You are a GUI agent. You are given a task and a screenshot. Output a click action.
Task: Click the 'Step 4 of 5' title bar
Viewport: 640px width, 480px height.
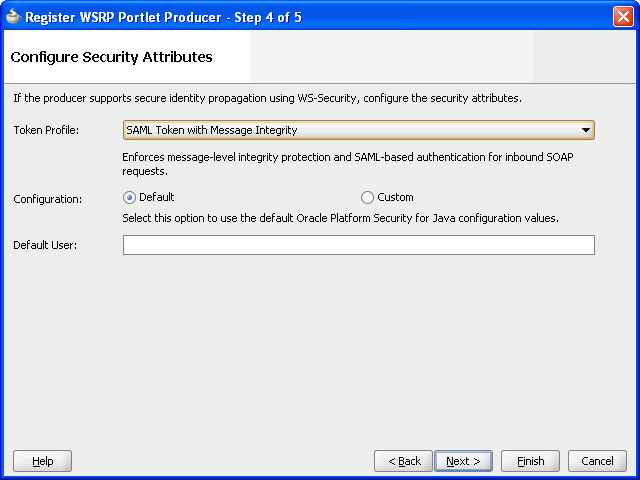coord(268,17)
